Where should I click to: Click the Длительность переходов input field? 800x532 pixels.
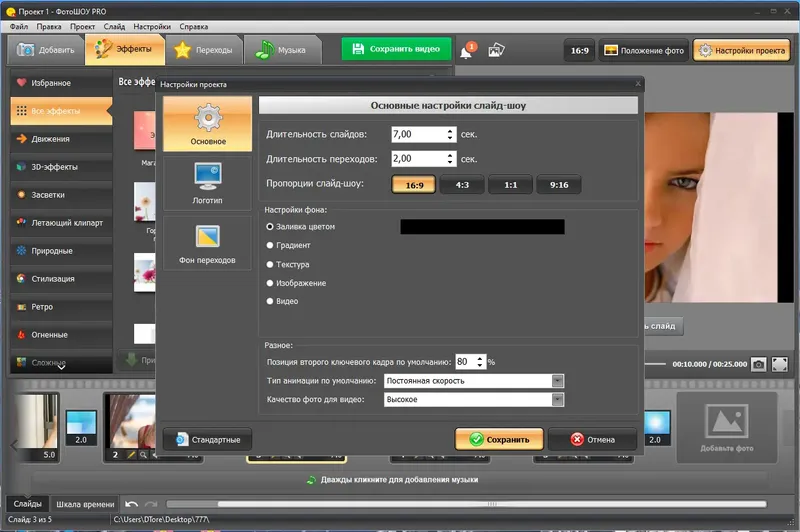click(x=418, y=159)
